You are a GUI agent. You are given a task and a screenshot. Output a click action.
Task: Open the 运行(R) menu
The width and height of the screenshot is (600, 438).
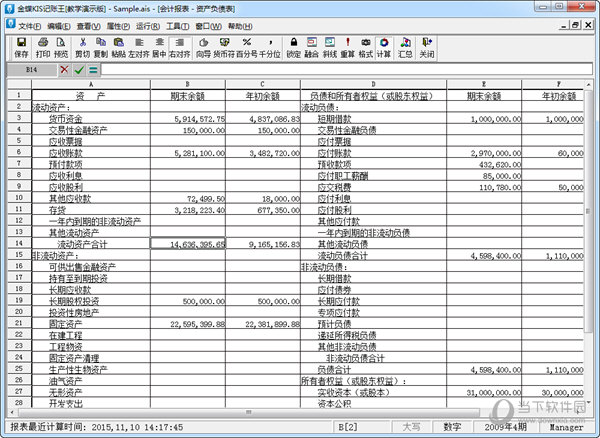click(x=148, y=26)
